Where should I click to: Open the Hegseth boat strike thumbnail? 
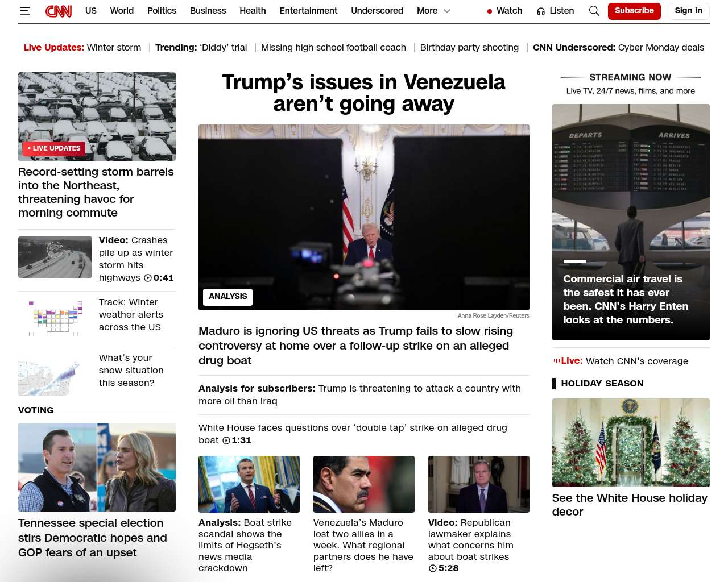[x=249, y=484]
